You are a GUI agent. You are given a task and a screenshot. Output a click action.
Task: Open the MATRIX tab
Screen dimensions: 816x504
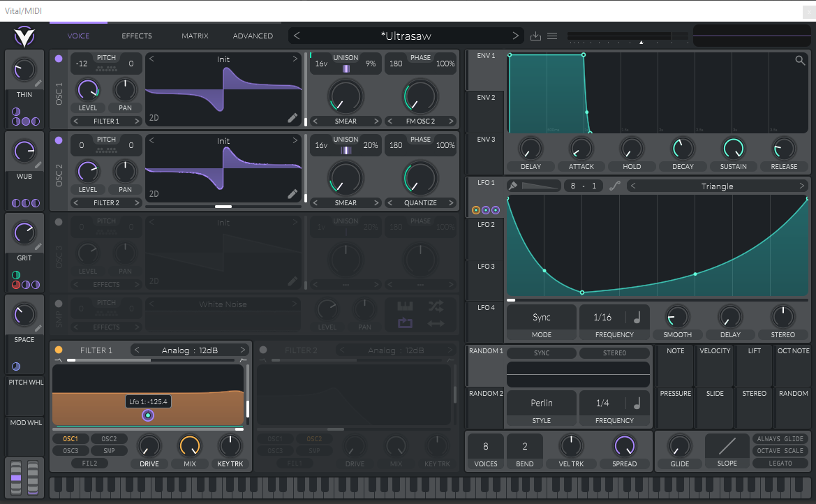point(195,36)
